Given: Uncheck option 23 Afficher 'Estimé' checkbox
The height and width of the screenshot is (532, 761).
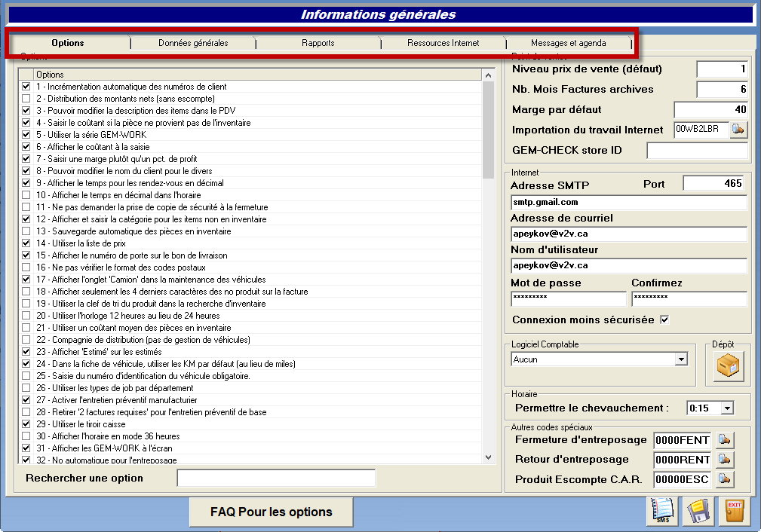Looking at the screenshot, I should 26,352.
